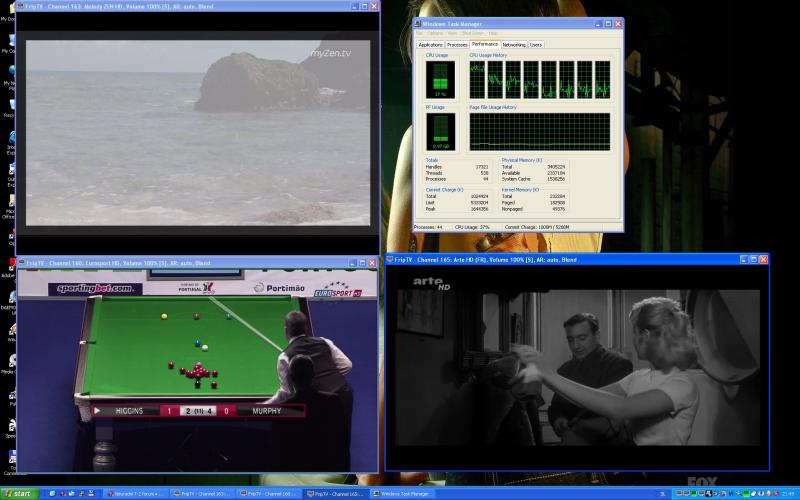This screenshot has width=800, height=500.
Task: Open the File menu in Task Manager
Action: 420,33
